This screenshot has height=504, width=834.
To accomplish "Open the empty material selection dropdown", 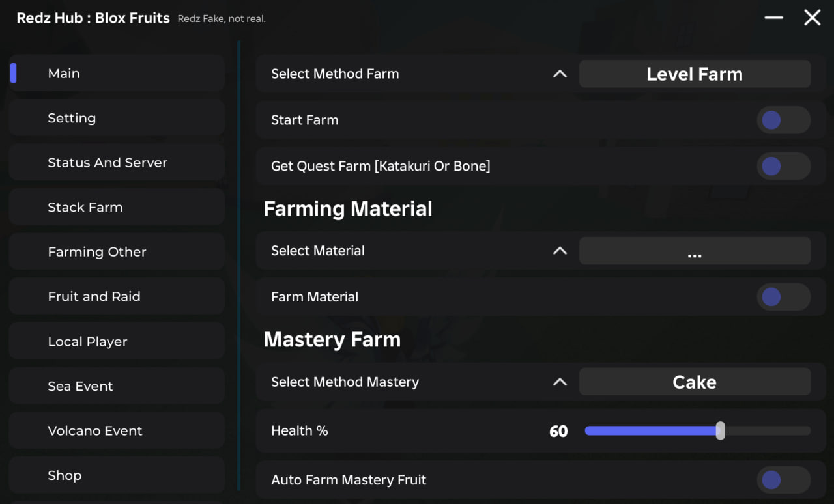I will click(695, 251).
